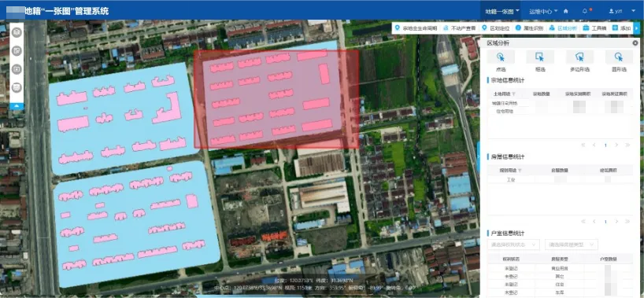Open the 运维中心 dropdown menu

tap(543, 12)
